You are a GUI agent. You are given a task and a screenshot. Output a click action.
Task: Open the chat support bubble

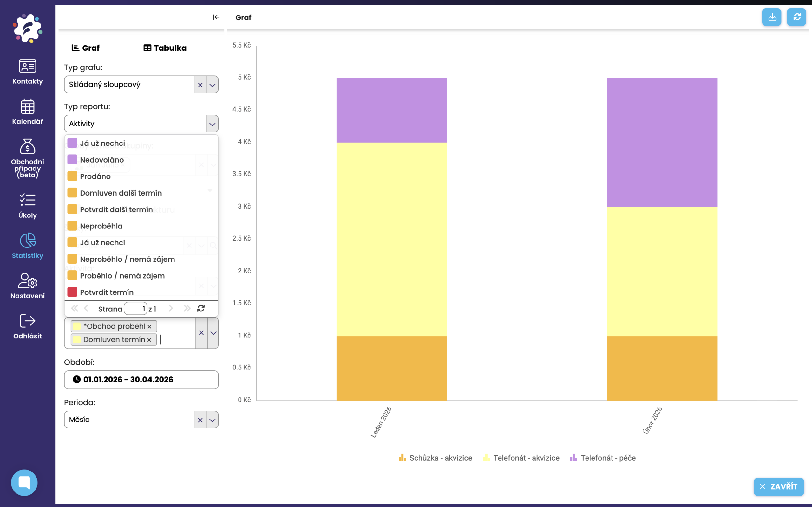[24, 482]
